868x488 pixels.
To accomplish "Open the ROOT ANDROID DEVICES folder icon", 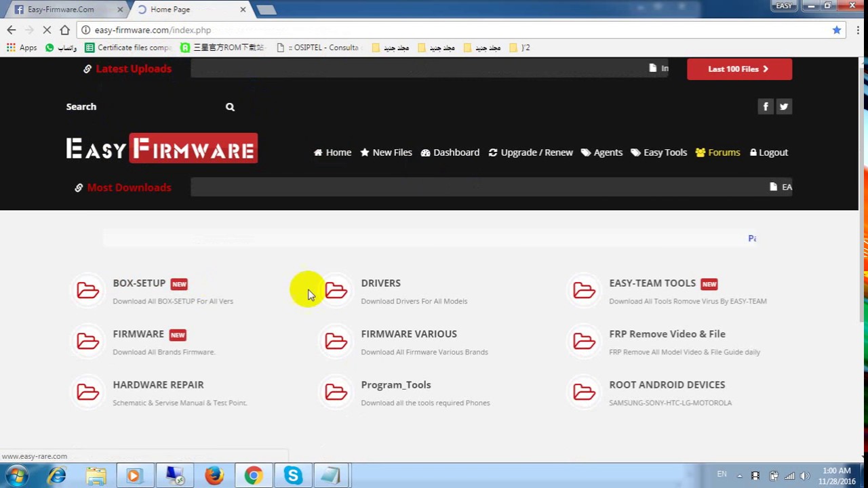I will click(x=584, y=392).
